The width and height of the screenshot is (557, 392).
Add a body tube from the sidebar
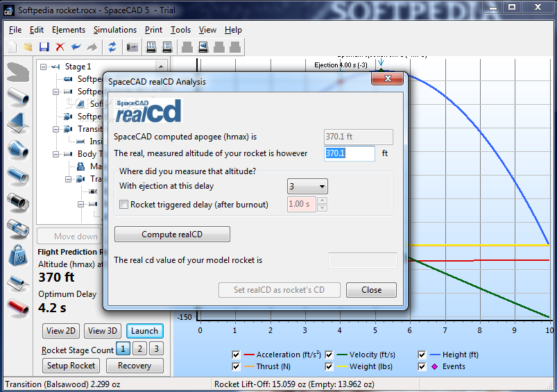pyautogui.click(x=18, y=96)
